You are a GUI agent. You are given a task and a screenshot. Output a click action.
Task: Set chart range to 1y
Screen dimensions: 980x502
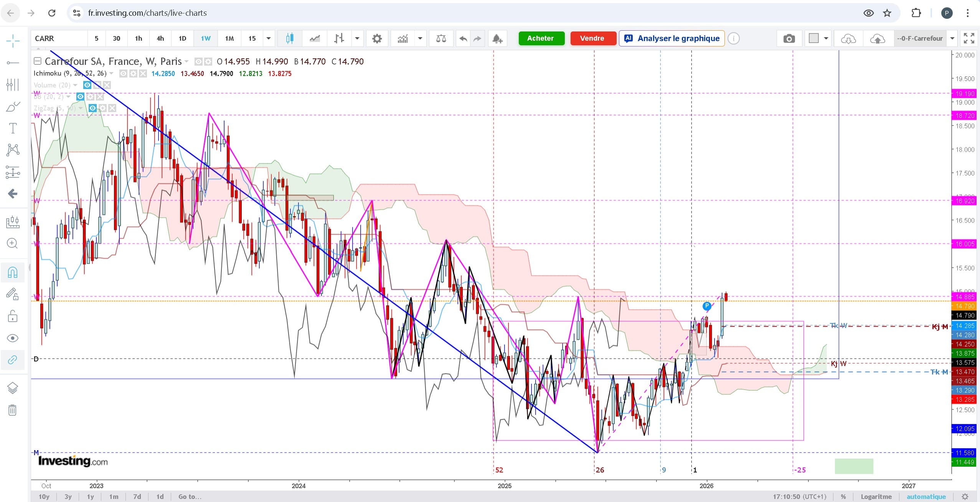click(x=91, y=497)
